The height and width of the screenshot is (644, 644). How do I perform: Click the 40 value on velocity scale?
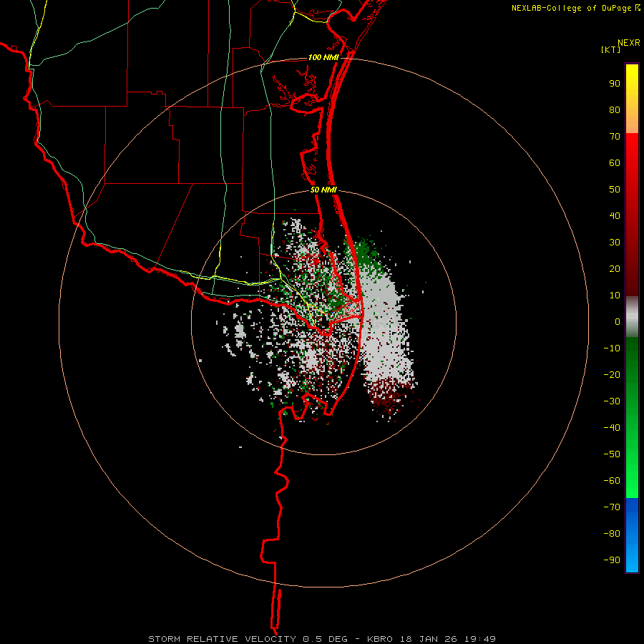click(615, 216)
